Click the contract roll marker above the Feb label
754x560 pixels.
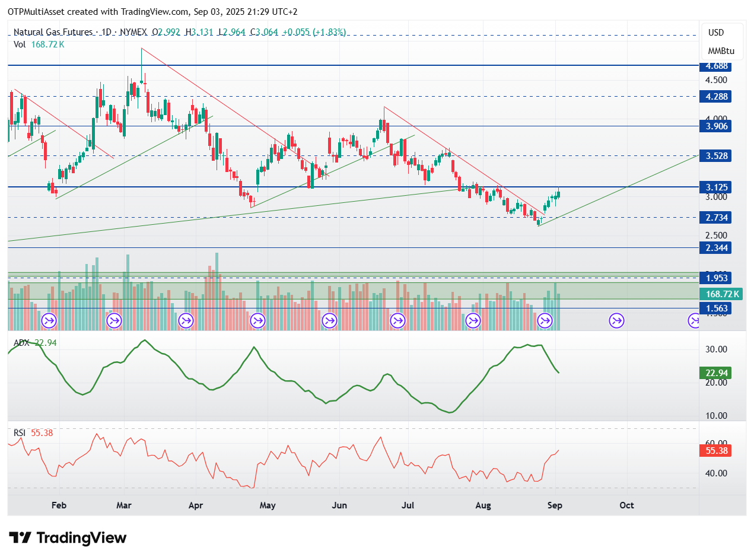(x=49, y=321)
